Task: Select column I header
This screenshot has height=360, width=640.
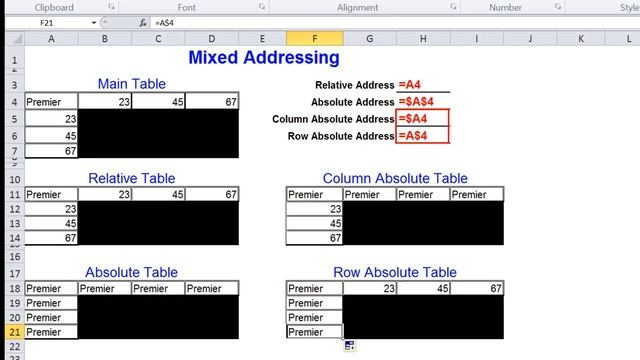Action: [476, 39]
